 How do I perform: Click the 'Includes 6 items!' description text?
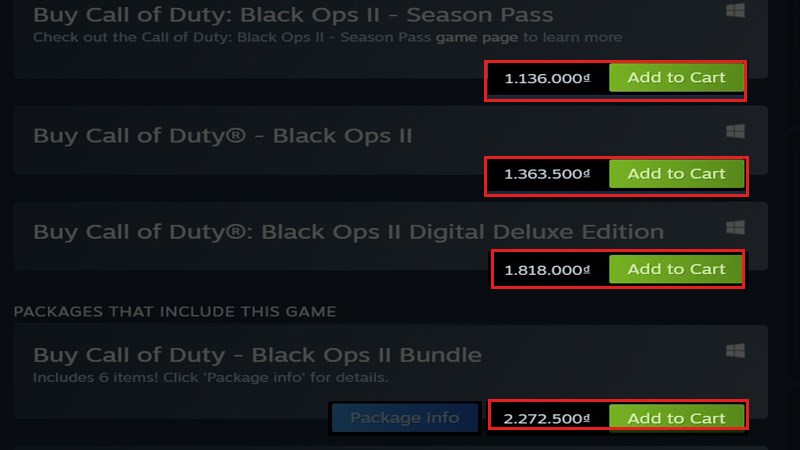210,378
